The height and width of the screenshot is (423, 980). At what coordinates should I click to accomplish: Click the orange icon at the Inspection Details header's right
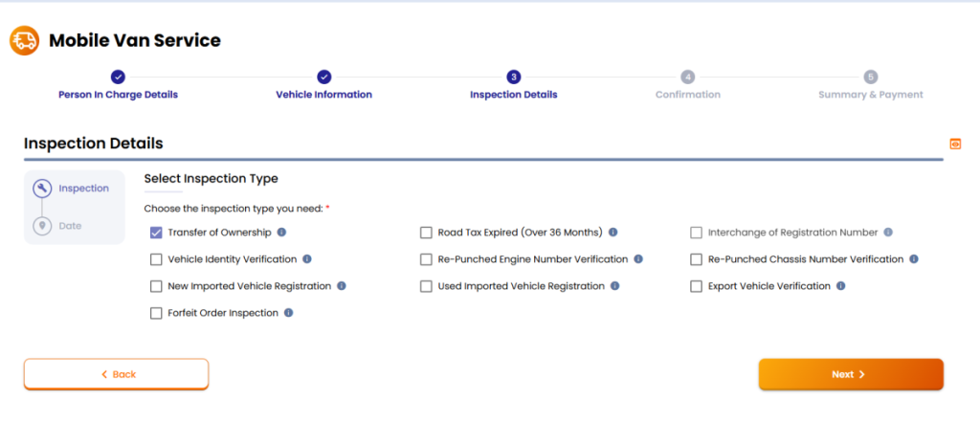tap(954, 144)
